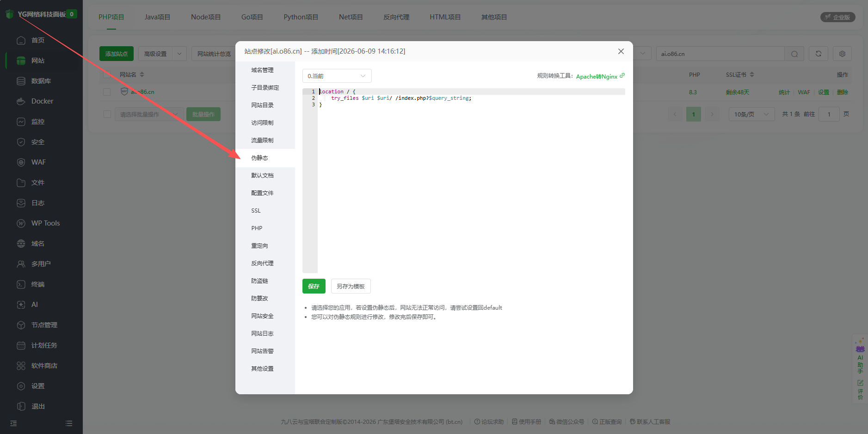Click the WP Tools WordPress icon
This screenshot has height=434, width=868.
tap(21, 223)
